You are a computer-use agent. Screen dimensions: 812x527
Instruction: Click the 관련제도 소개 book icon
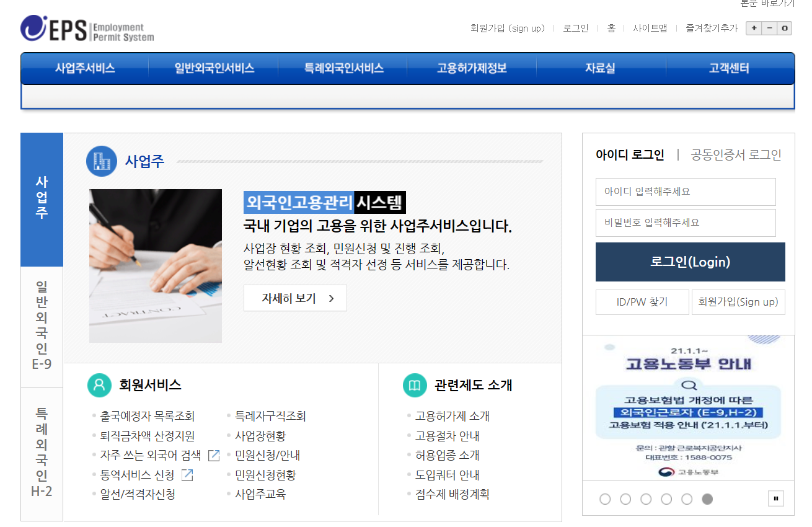point(414,384)
